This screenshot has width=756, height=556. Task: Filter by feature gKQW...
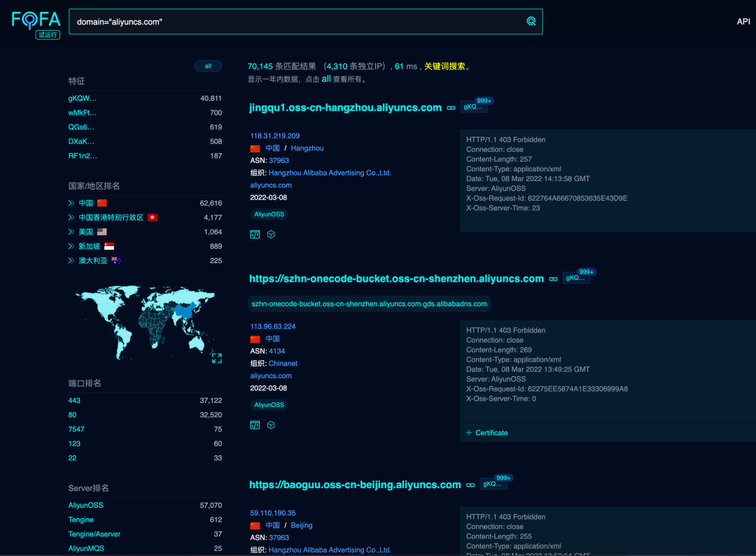[83, 99]
